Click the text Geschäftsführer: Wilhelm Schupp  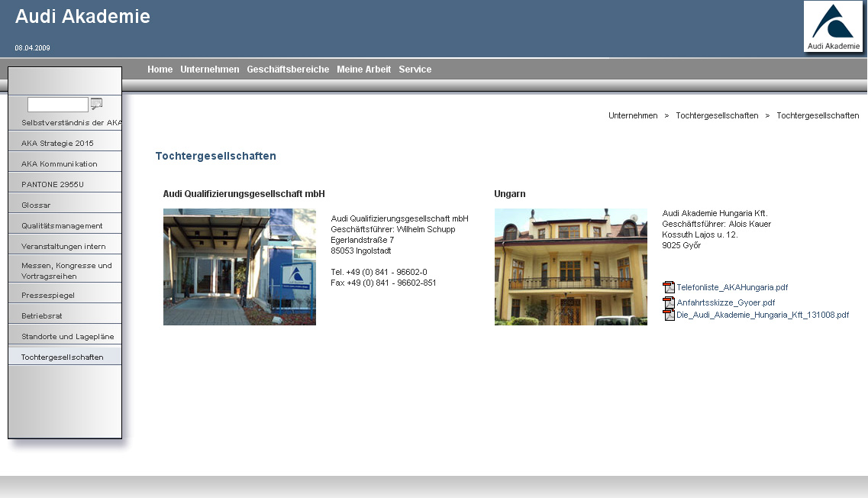click(393, 229)
